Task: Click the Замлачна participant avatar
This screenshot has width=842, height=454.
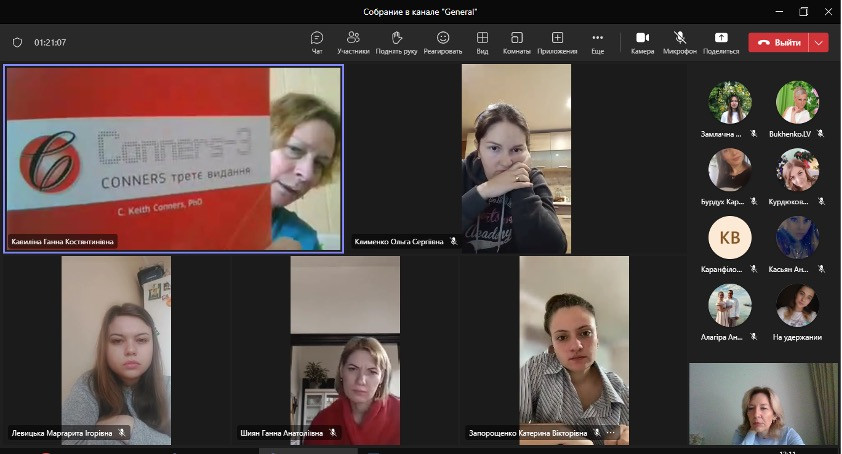Action: pos(730,102)
